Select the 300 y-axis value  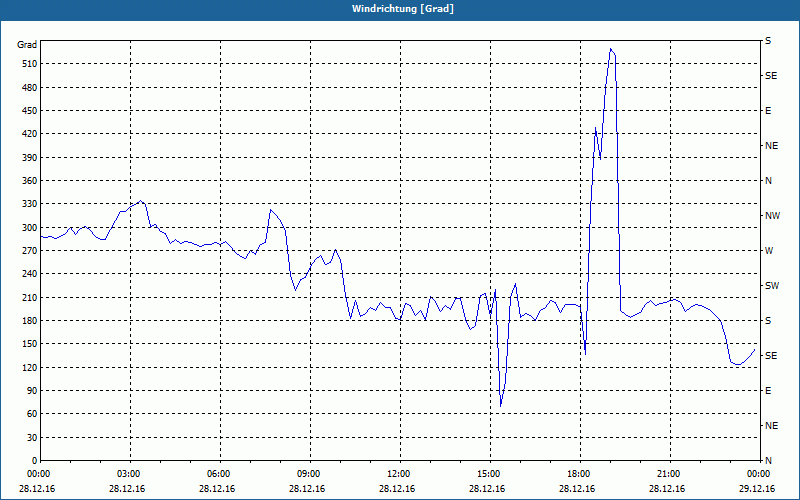pyautogui.click(x=30, y=228)
